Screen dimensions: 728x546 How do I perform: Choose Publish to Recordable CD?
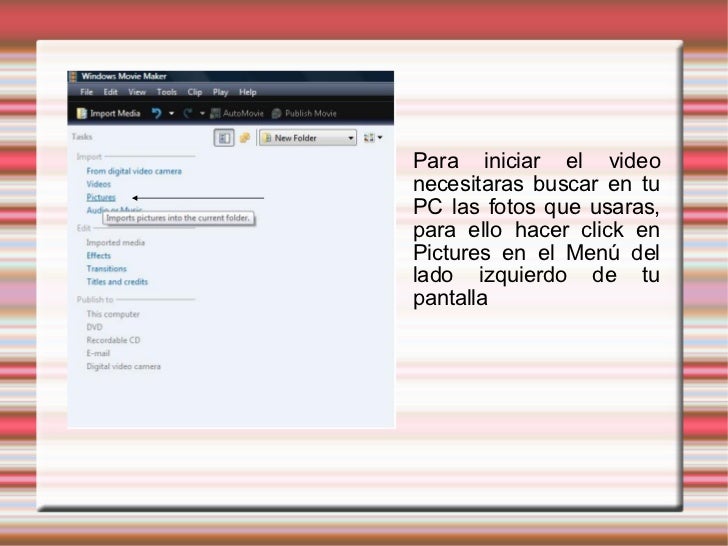[113, 340]
